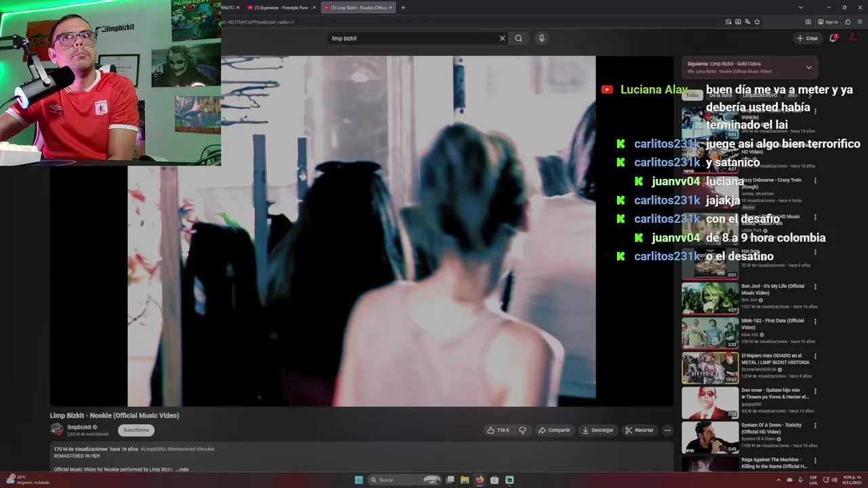Open 'blink-182 - First Date' video thumbnail
Viewport: 868px width, 488px height.
[x=710, y=333]
